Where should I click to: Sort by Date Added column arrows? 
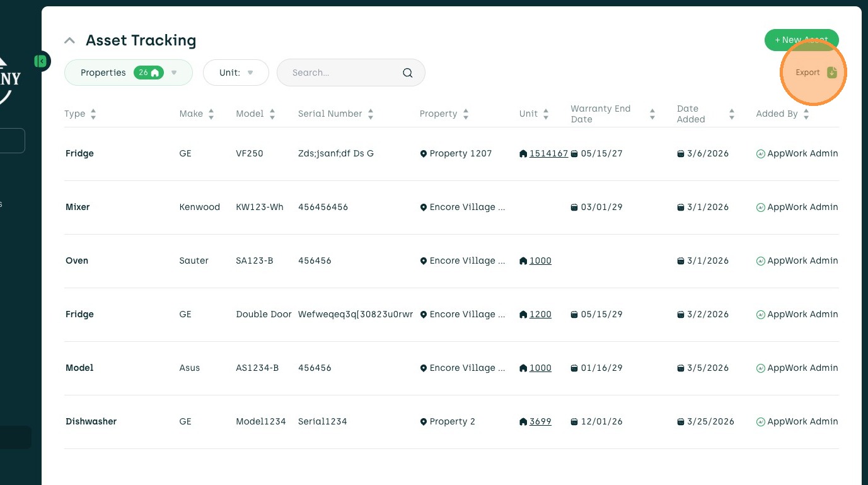[732, 114]
